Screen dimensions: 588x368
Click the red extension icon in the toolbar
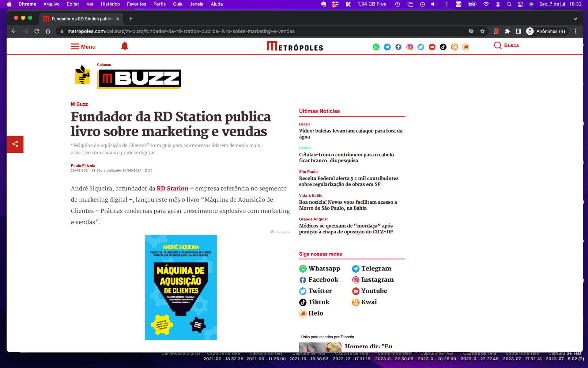click(496, 31)
